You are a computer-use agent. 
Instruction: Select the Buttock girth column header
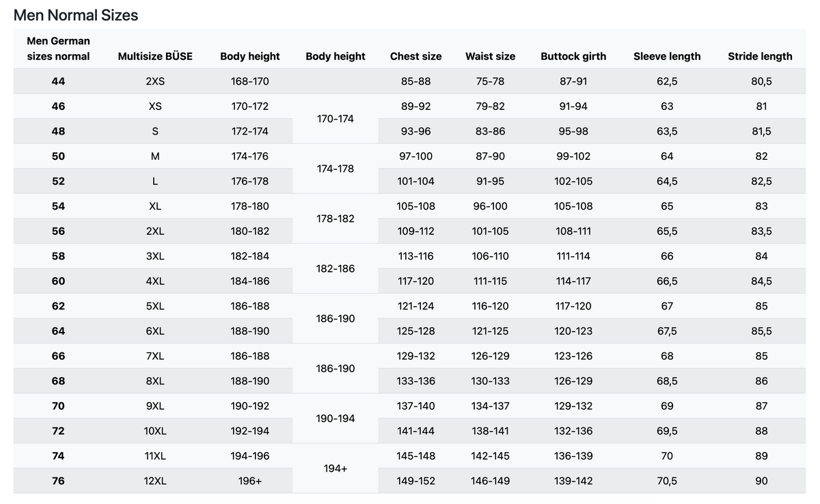tap(573, 57)
